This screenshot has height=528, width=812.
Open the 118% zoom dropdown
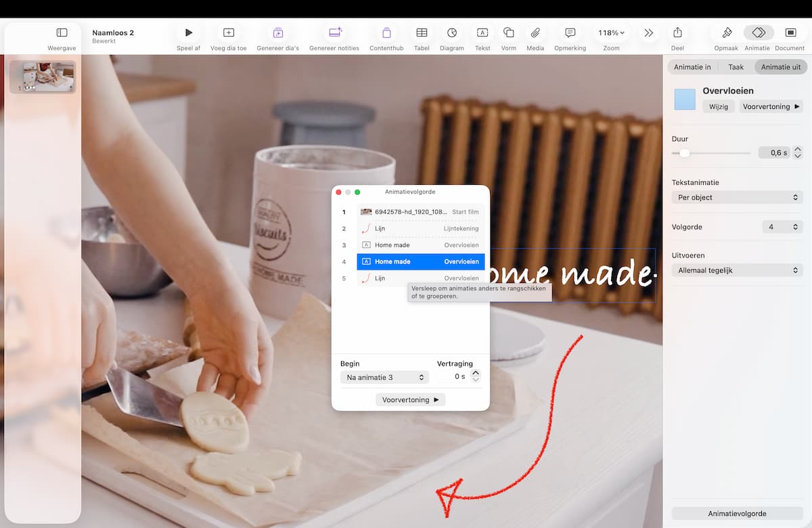[611, 32]
